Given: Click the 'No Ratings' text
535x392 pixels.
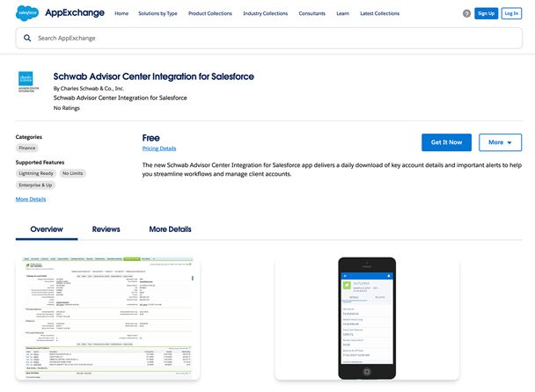Looking at the screenshot, I should pos(67,108).
